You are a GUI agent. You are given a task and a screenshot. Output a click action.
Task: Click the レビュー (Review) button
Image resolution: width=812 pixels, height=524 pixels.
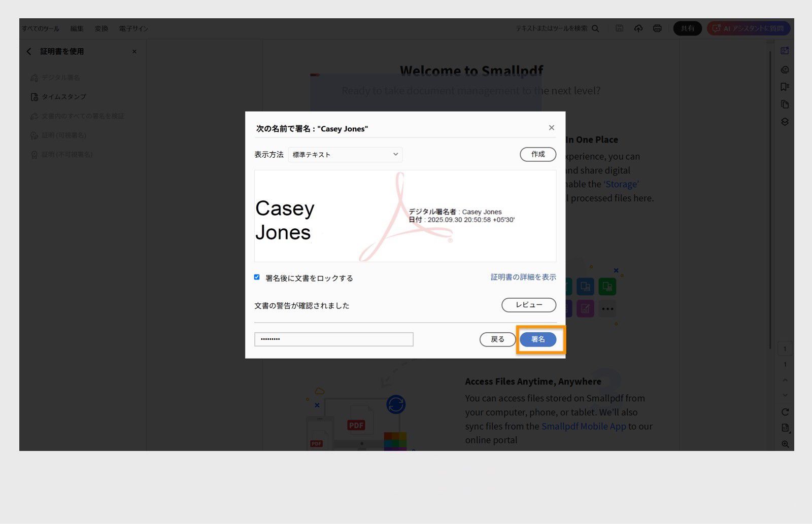click(529, 305)
